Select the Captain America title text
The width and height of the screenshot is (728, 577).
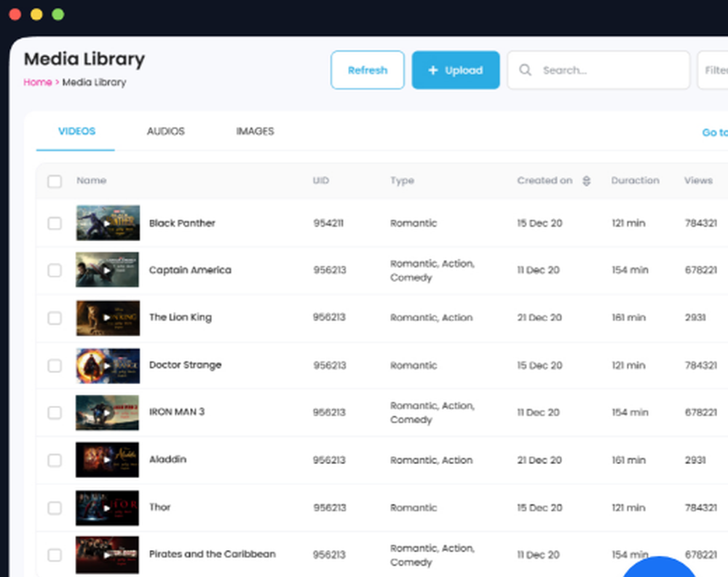click(x=190, y=270)
